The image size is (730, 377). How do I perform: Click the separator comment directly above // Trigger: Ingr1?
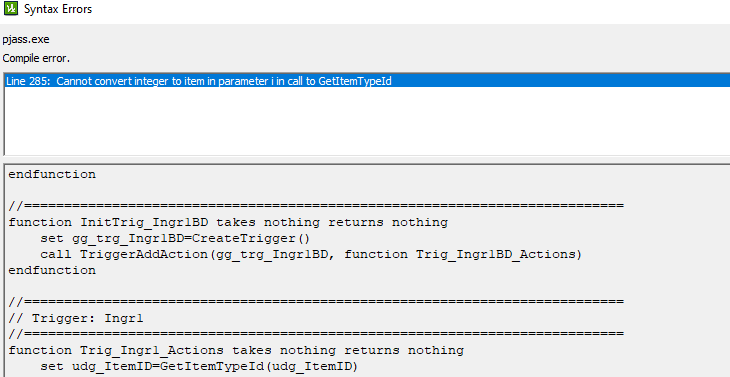point(316,302)
